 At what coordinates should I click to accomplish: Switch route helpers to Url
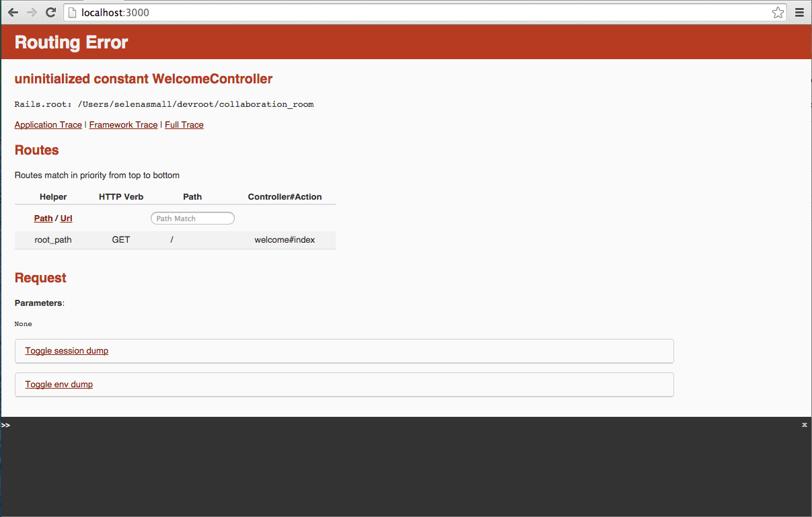(66, 218)
